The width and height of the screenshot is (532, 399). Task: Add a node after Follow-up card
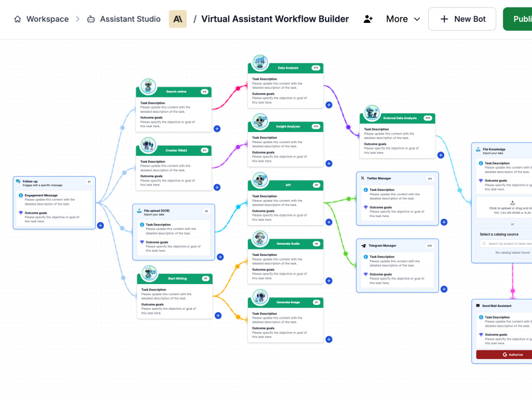point(101,225)
